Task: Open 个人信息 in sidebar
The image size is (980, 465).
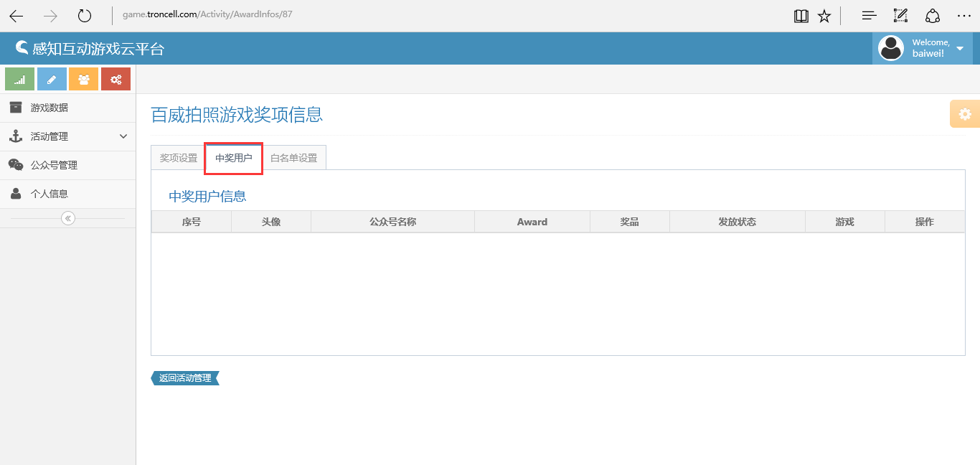Action: (x=68, y=194)
